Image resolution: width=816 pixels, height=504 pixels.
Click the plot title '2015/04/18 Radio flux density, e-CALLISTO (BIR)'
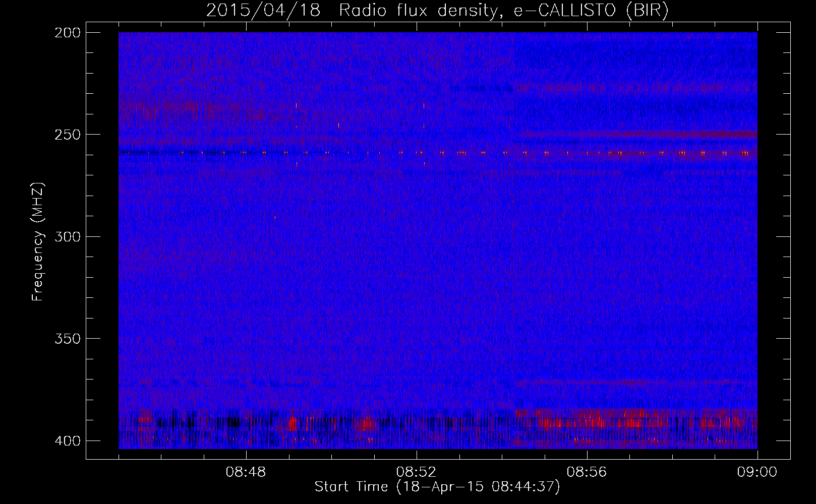437,10
